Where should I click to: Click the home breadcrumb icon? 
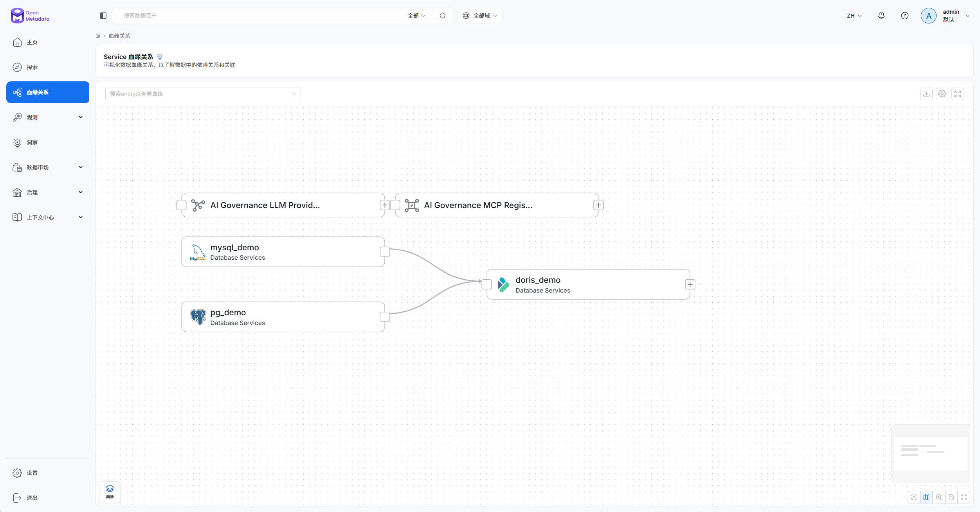pyautogui.click(x=98, y=36)
